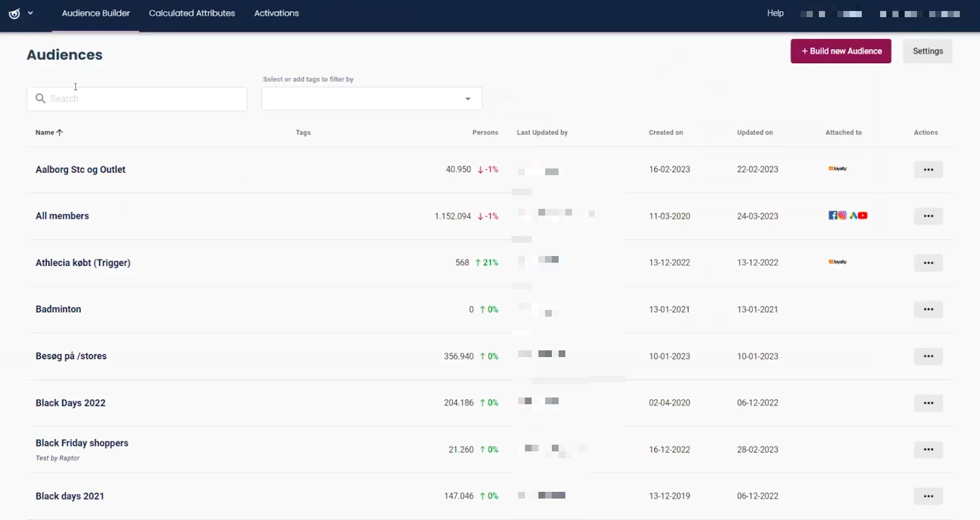Open All members audience

62,216
